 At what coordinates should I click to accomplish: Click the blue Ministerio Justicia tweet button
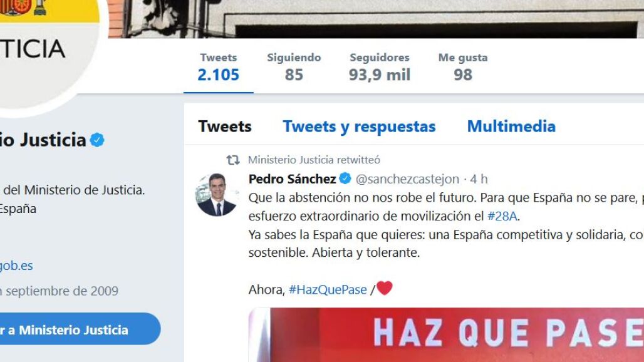[x=78, y=329]
